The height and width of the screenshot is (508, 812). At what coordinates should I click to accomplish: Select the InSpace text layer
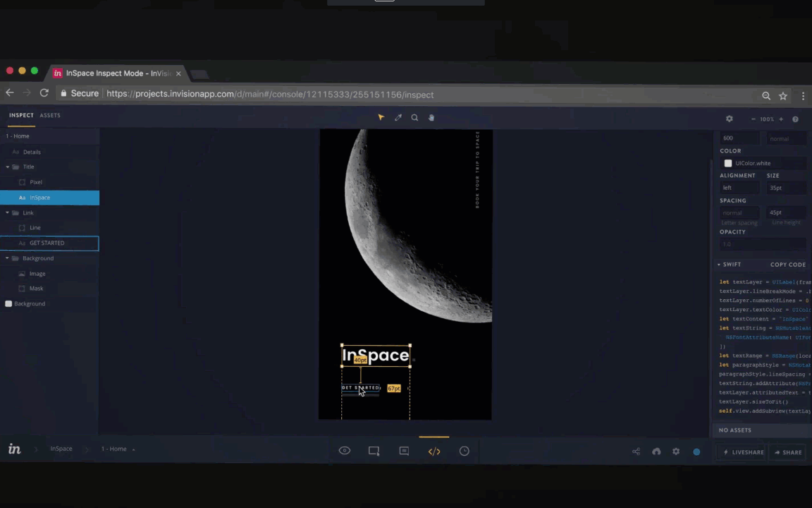(x=50, y=198)
